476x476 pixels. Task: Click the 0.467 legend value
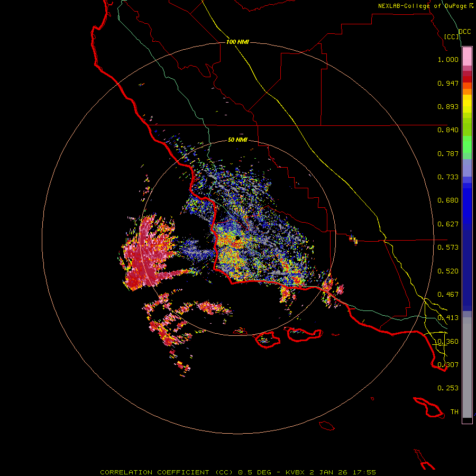(x=448, y=295)
